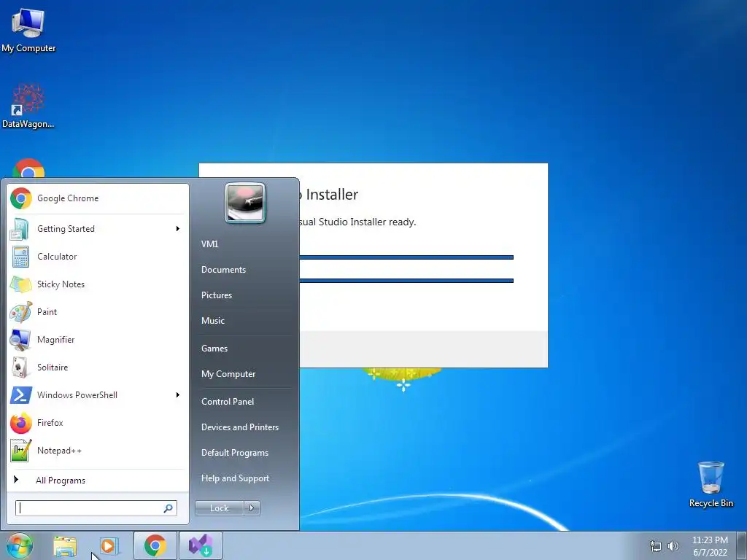Open Documents from the Start menu
Viewport: 747px width, 560px height.
(223, 270)
